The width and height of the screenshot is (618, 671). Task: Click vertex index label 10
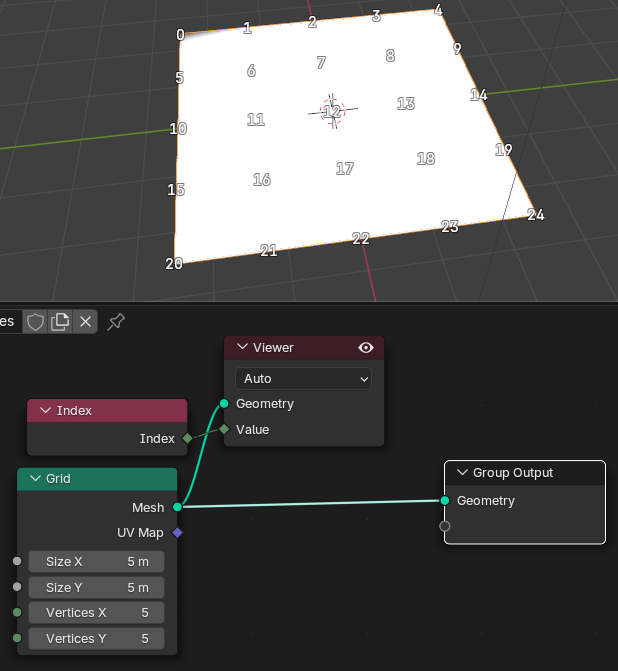coord(178,128)
